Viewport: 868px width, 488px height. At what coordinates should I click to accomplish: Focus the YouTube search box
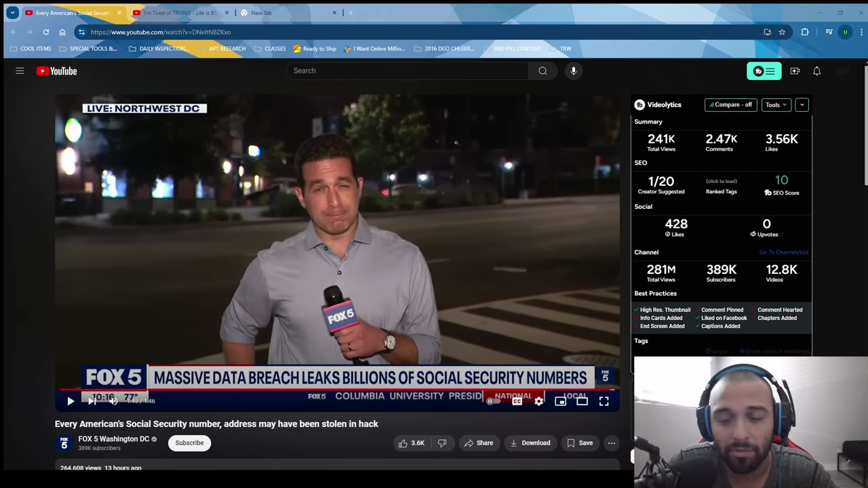click(407, 70)
